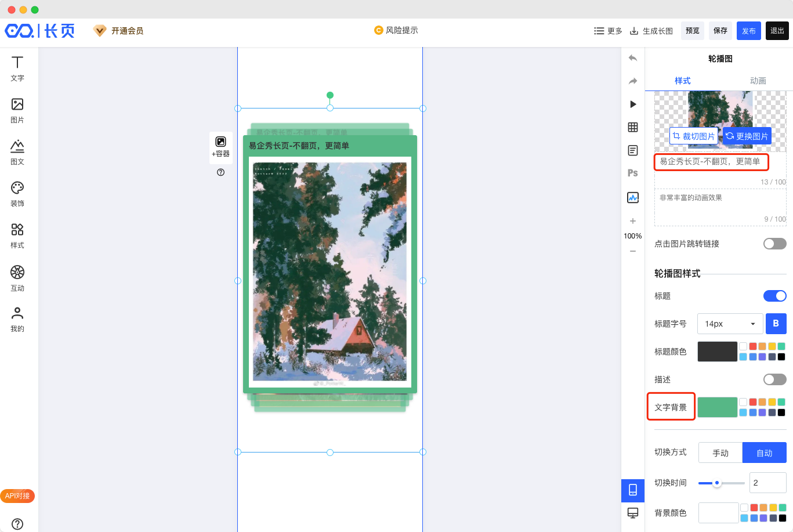This screenshot has width=793, height=532.
Task: Switch to desktop monitor view icon
Action: 633,513
